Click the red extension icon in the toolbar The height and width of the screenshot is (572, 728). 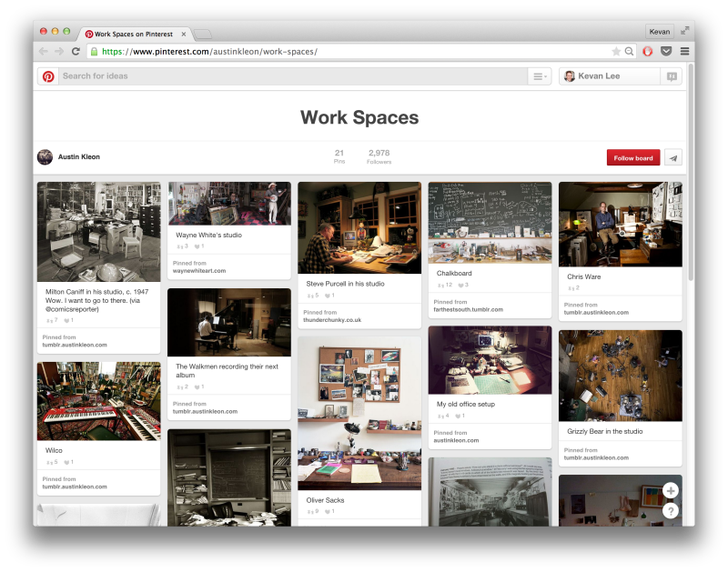(647, 51)
